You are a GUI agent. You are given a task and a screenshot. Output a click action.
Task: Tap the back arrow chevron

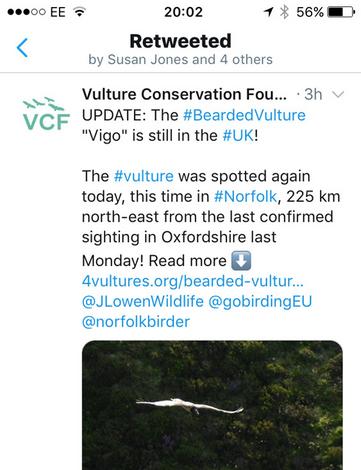22,48
